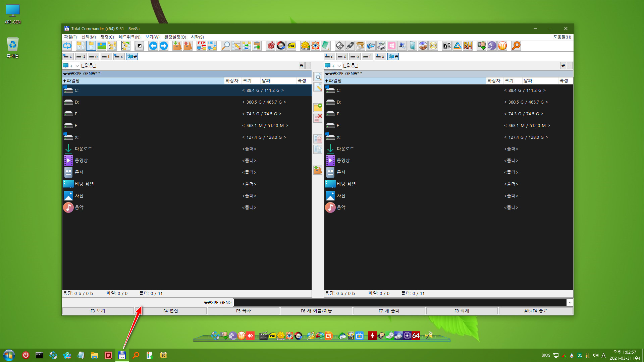Open the FTP connect icon
Image resolution: width=644 pixels, height=362 pixels.
coord(201,46)
